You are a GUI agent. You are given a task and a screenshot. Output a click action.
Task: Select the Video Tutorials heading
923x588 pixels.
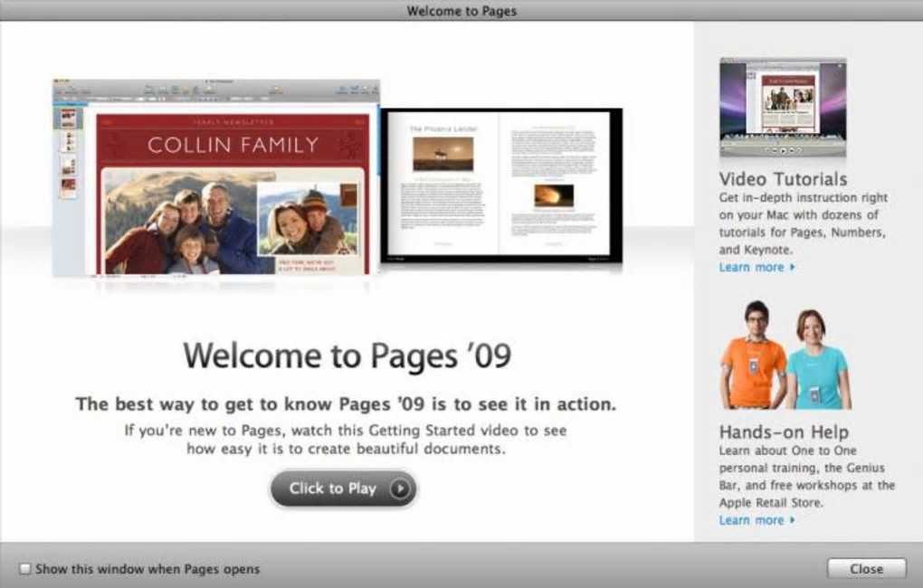click(783, 179)
